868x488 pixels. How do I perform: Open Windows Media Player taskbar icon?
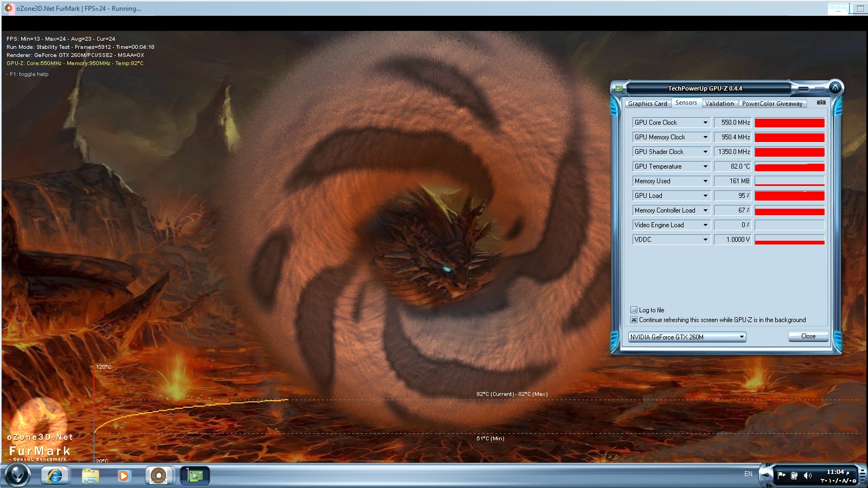tap(124, 476)
